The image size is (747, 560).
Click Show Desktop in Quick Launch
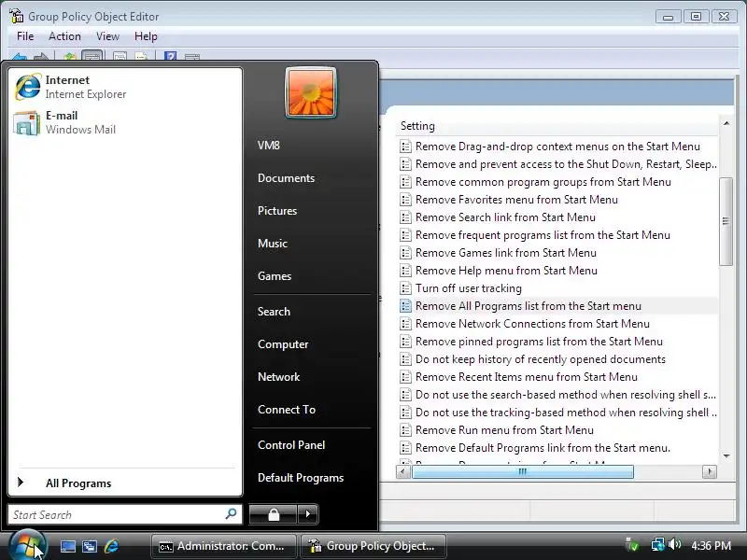67,546
